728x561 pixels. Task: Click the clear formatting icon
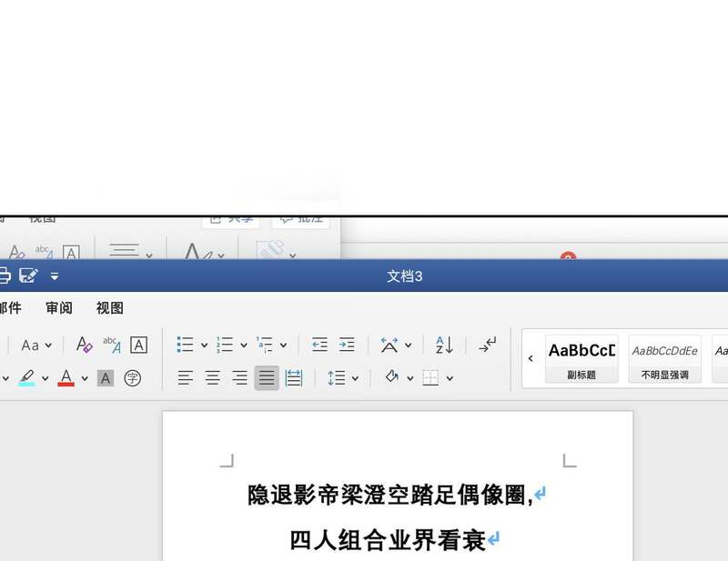(x=84, y=345)
